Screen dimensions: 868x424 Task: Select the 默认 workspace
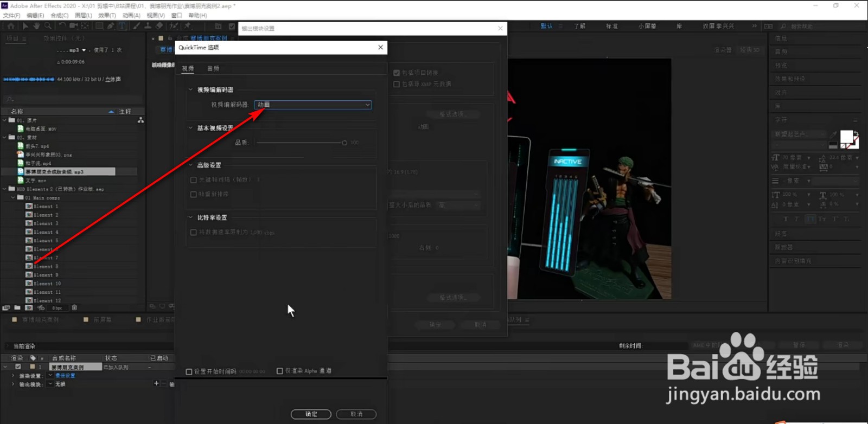coord(546,26)
